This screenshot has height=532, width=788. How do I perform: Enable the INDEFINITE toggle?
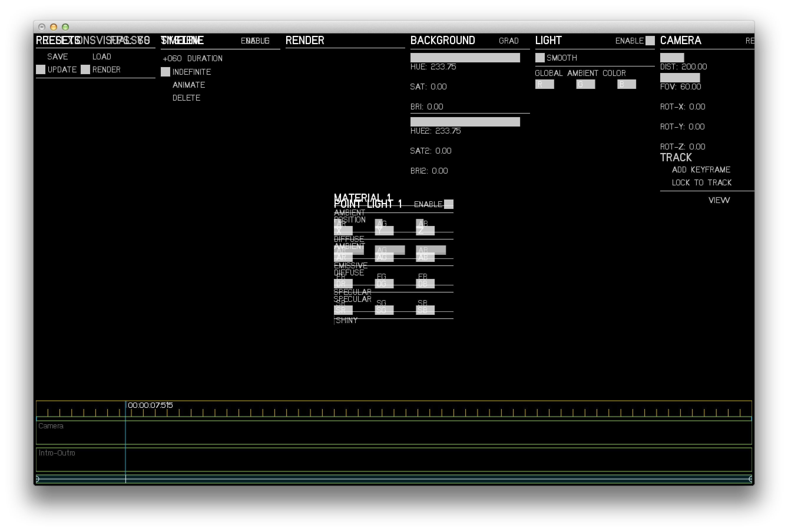165,72
